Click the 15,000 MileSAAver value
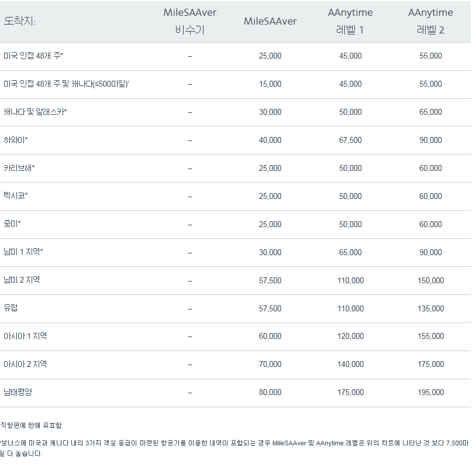This screenshot has height=467, width=476. coord(270,84)
